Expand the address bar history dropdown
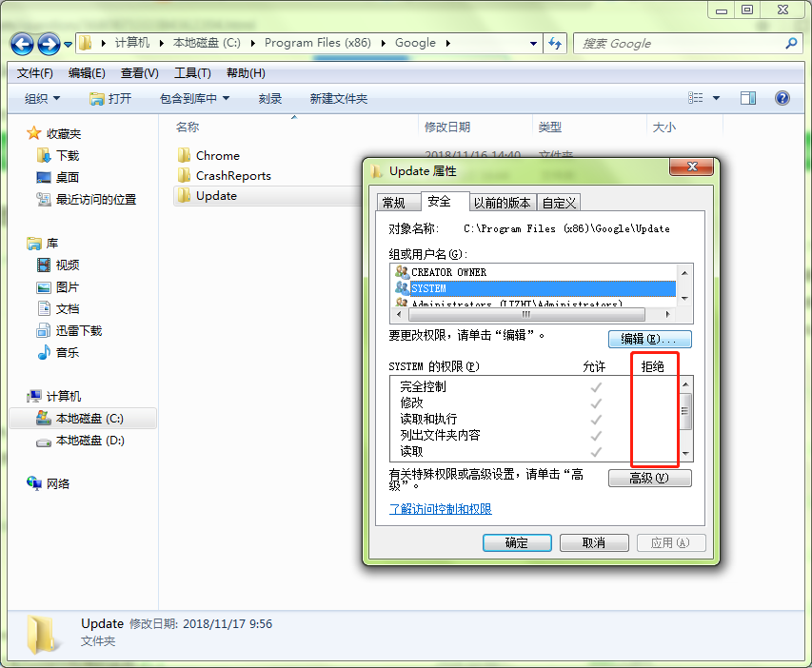This screenshot has height=668, width=812. point(533,44)
